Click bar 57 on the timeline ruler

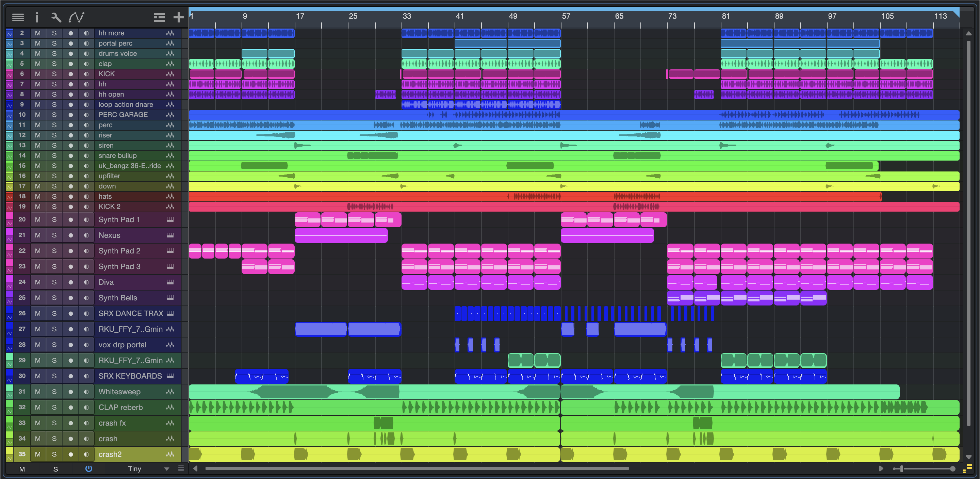(x=566, y=16)
